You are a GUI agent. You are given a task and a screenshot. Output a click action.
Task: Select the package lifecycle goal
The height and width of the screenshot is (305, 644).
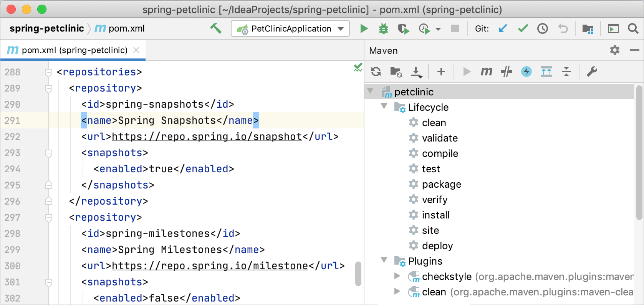click(x=442, y=184)
